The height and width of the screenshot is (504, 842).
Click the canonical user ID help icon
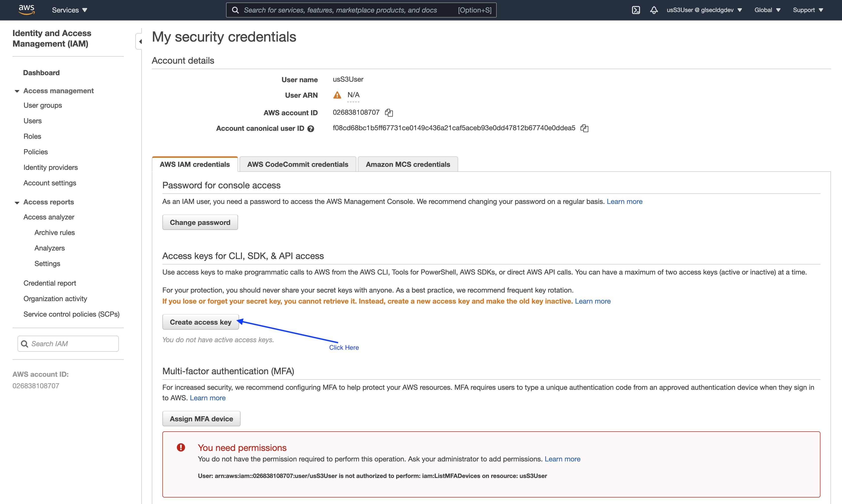coord(310,129)
